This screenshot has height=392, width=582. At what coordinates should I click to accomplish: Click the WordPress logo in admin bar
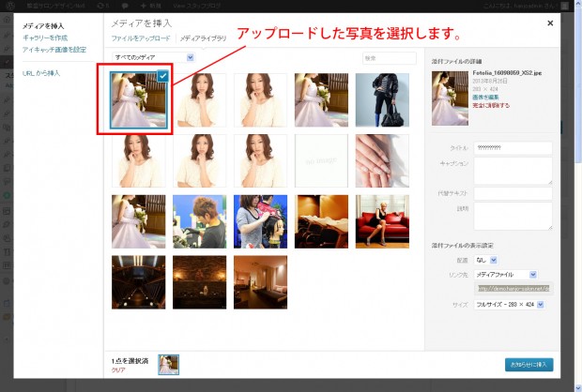[x=6, y=6]
